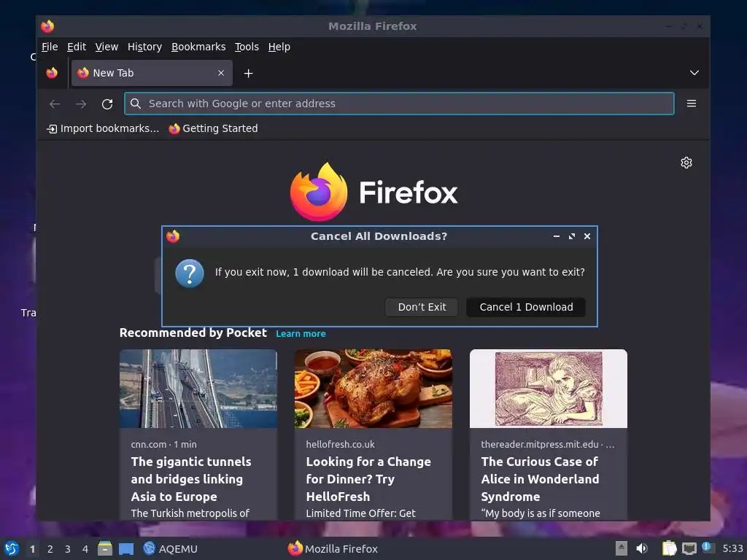Open the Lubuntu start menu
Image resolution: width=747 pixels, height=560 pixels.
pyautogui.click(x=12, y=548)
